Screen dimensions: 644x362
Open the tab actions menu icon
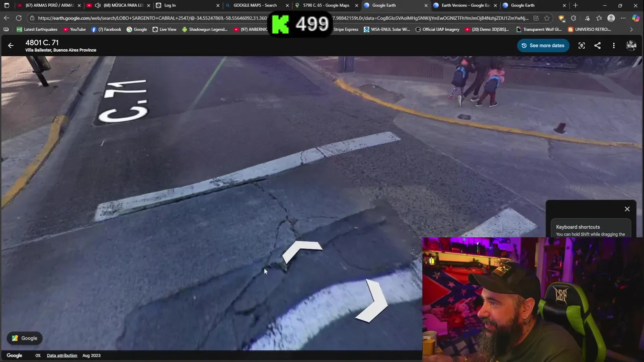click(7, 6)
